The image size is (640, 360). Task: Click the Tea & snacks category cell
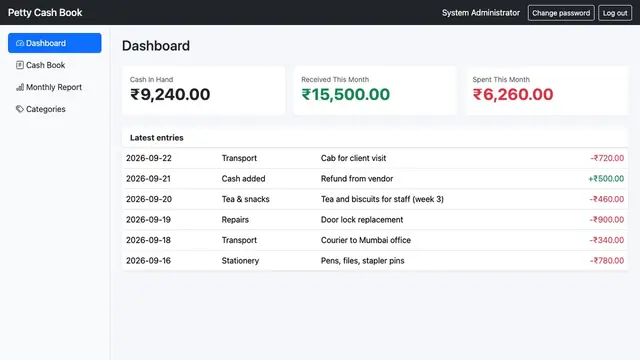coord(245,199)
